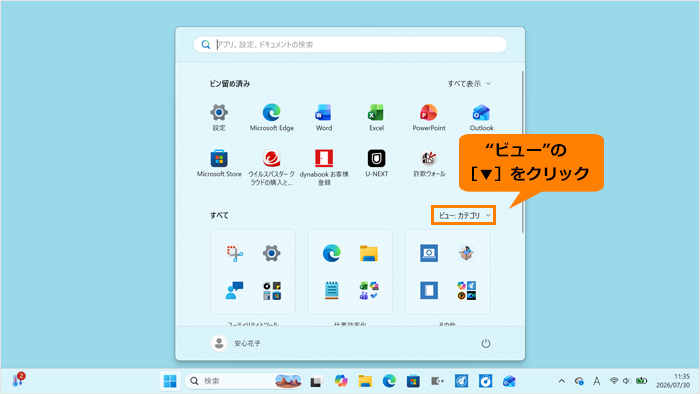The height and width of the screenshot is (394, 700).
Task: Click the Windows Start button on taskbar
Action: [x=170, y=381]
